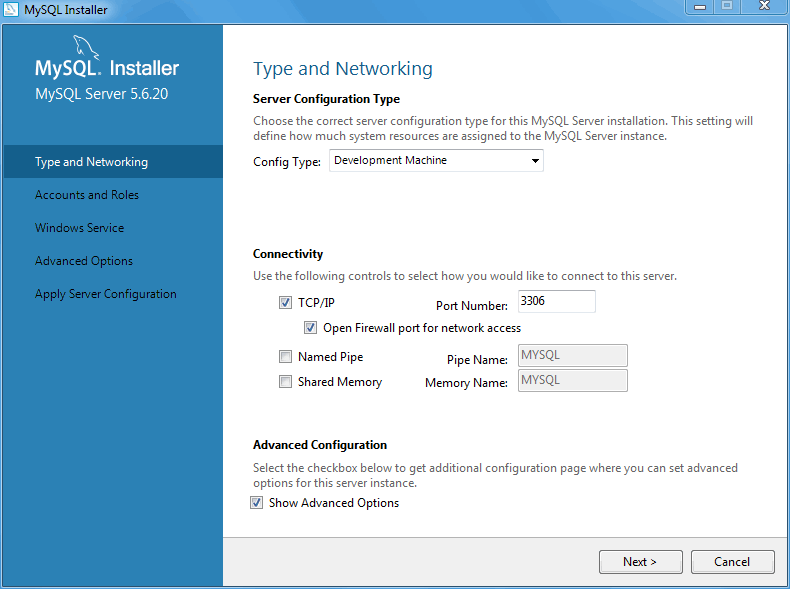Click the Advanced Configuration heading

(320, 445)
